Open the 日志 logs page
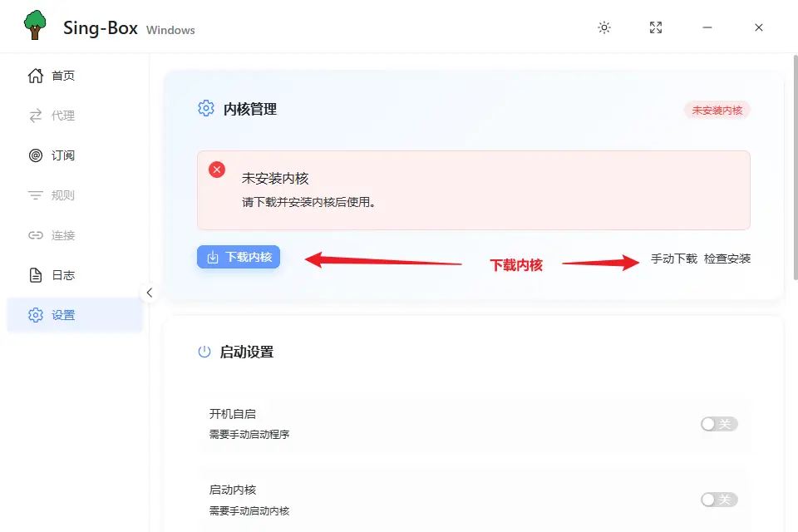Screen dimensions: 798x532 [63, 275]
